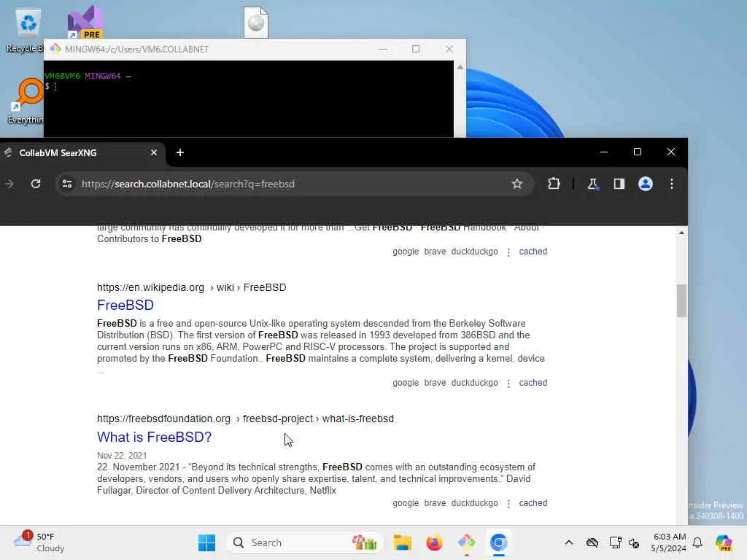Click the browser forward arrow
This screenshot has height=560, width=747.
(x=9, y=184)
